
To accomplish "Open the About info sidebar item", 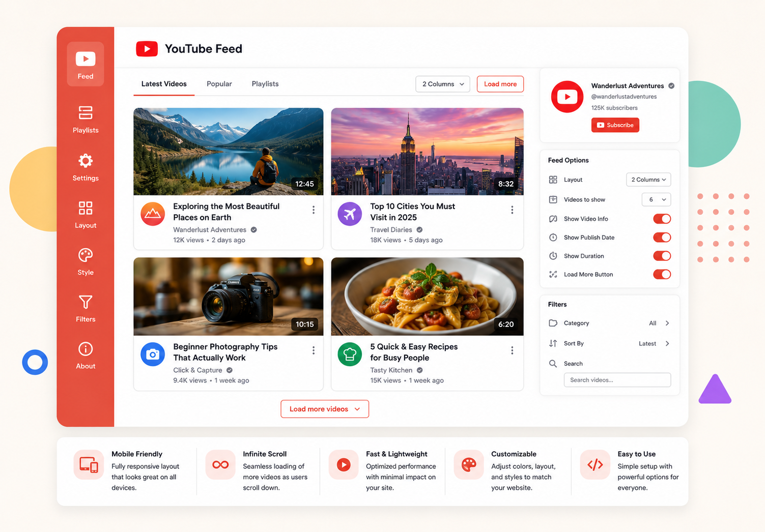I will tap(86, 356).
